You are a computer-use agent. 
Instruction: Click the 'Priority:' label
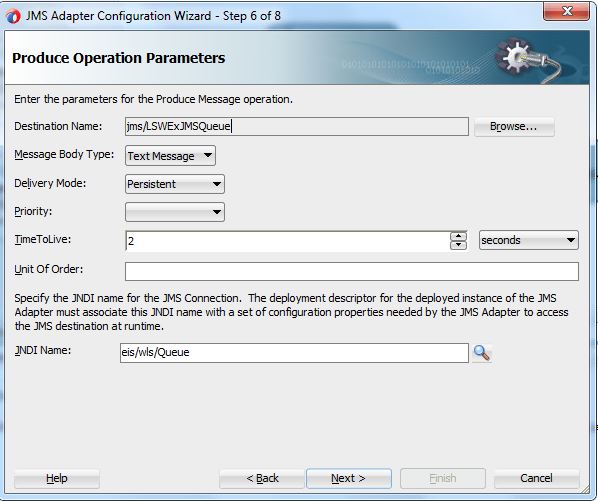[x=33, y=211]
